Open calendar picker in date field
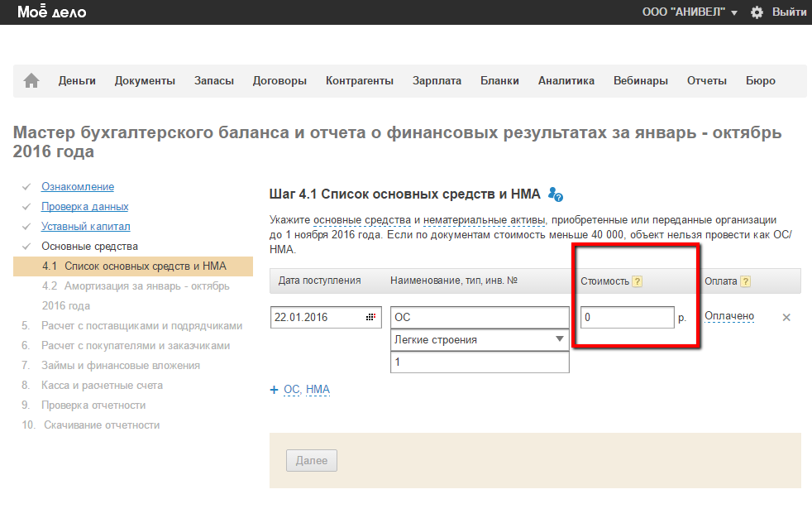 click(x=370, y=317)
